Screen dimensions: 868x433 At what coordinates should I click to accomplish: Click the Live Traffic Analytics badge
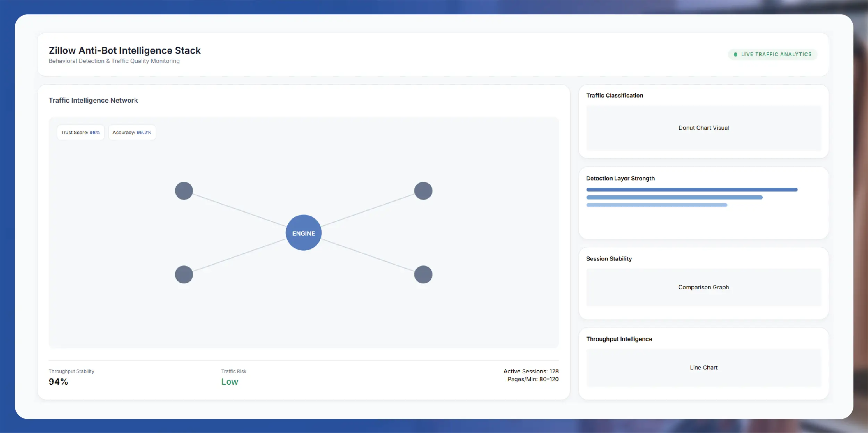click(x=773, y=54)
